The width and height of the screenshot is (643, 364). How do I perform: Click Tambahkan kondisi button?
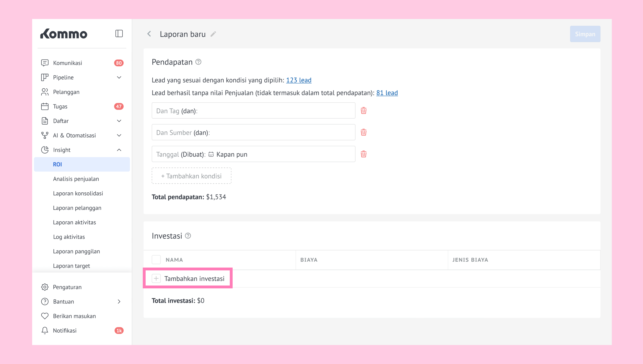click(191, 176)
